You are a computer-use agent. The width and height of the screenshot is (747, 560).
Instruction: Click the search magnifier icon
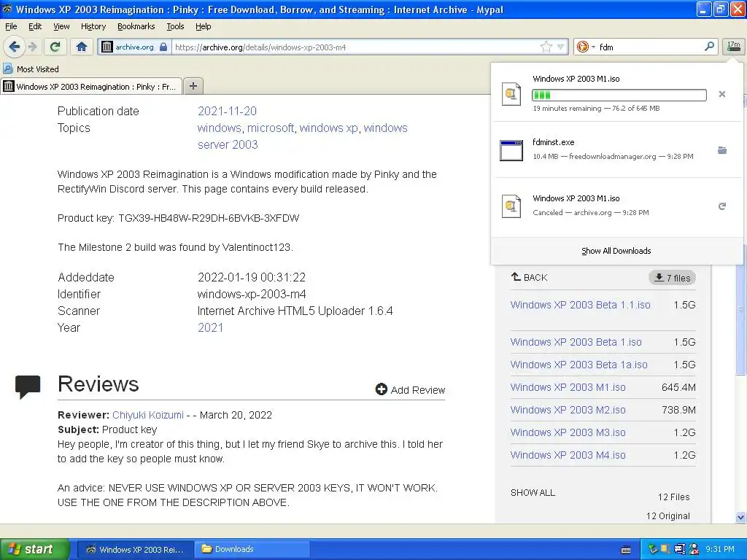[709, 46]
